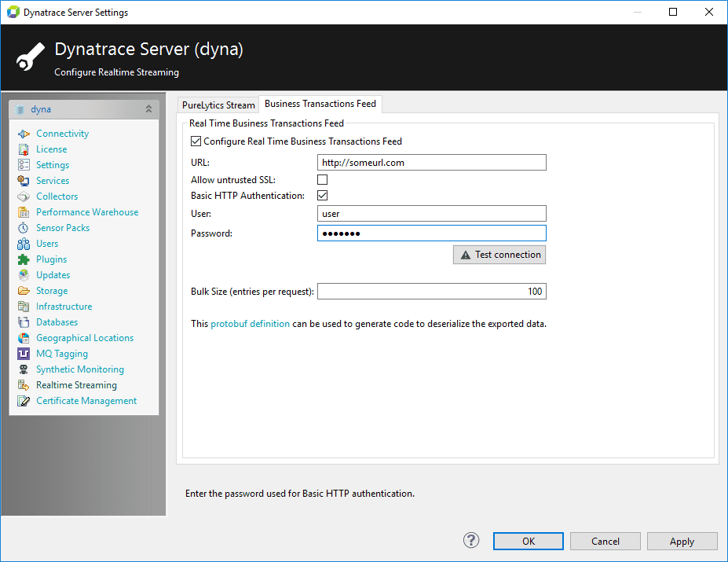Click the Certificate Management icon
Image resolution: width=728 pixels, height=562 pixels.
(x=24, y=401)
